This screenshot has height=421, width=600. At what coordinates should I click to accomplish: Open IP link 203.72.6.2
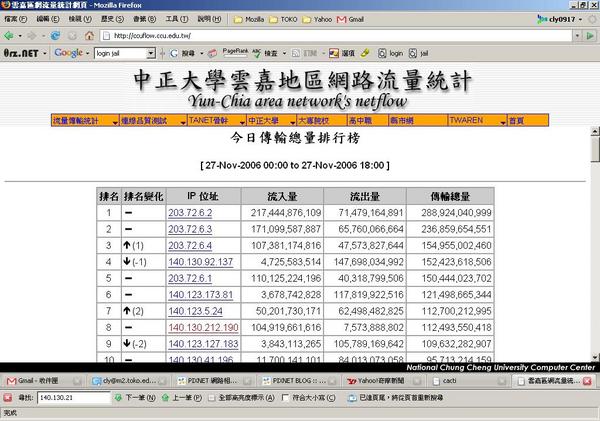point(190,213)
